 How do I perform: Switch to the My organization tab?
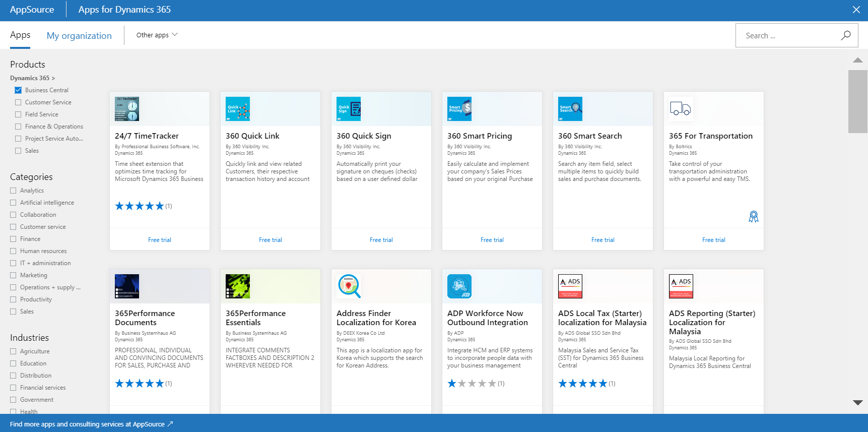tap(79, 36)
